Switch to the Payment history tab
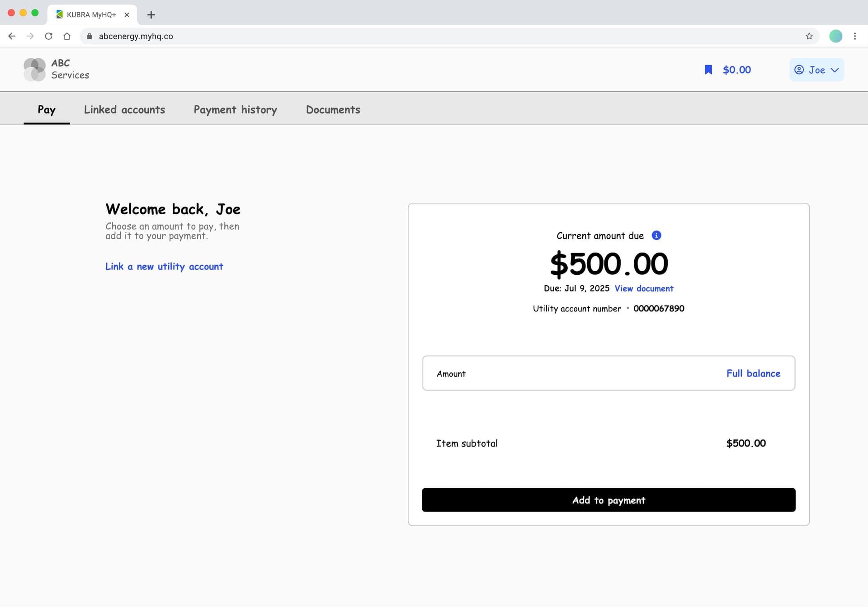 [x=235, y=109]
